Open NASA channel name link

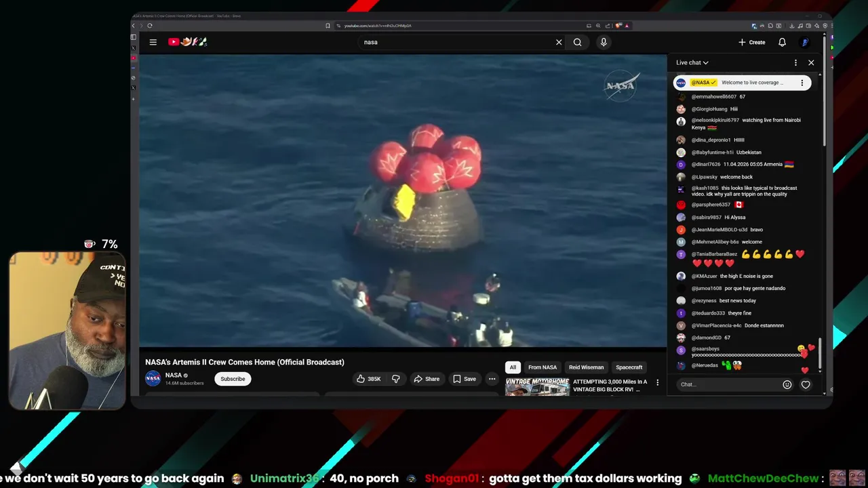click(x=174, y=375)
